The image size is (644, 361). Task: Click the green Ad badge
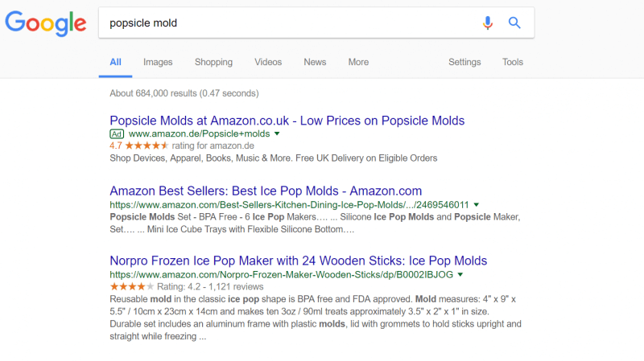click(117, 133)
